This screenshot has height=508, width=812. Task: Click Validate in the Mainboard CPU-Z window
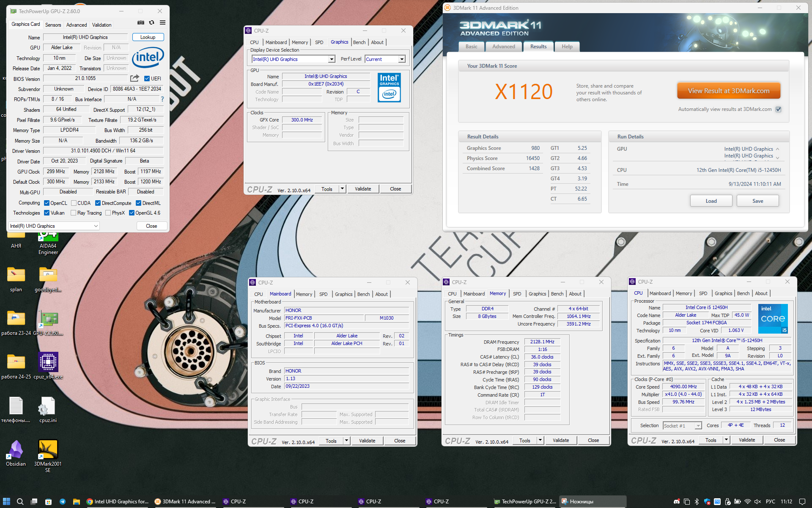pos(367,441)
